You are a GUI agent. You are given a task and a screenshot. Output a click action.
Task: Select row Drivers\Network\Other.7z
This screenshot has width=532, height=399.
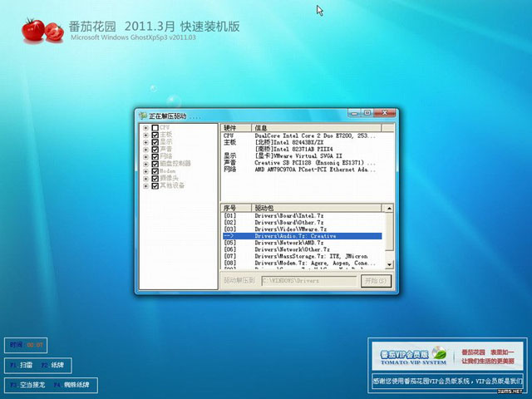[x=302, y=249]
